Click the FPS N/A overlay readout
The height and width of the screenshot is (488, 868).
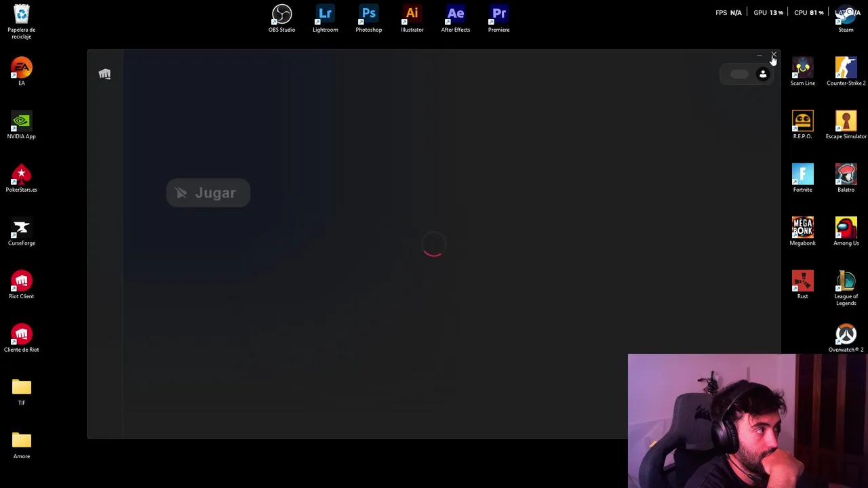tap(729, 13)
